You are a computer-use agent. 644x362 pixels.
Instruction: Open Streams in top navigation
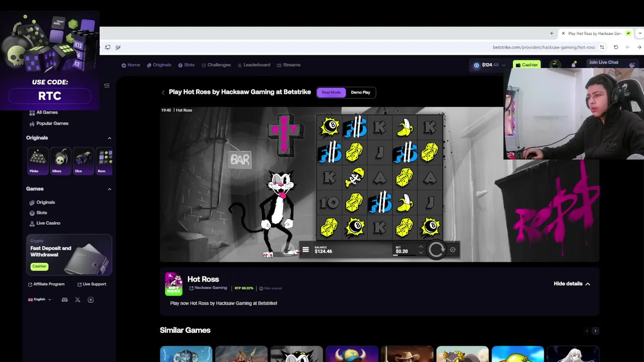(289, 65)
